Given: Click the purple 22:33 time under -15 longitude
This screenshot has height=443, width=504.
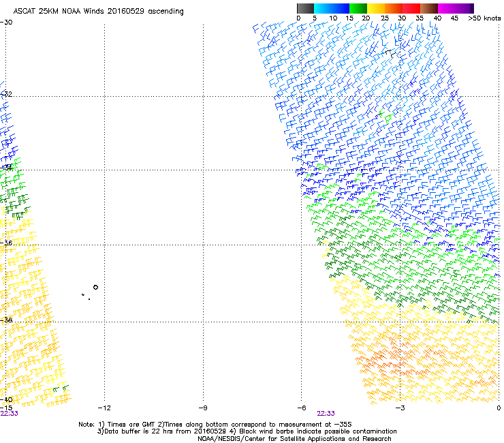Looking at the screenshot, I should [9, 414].
